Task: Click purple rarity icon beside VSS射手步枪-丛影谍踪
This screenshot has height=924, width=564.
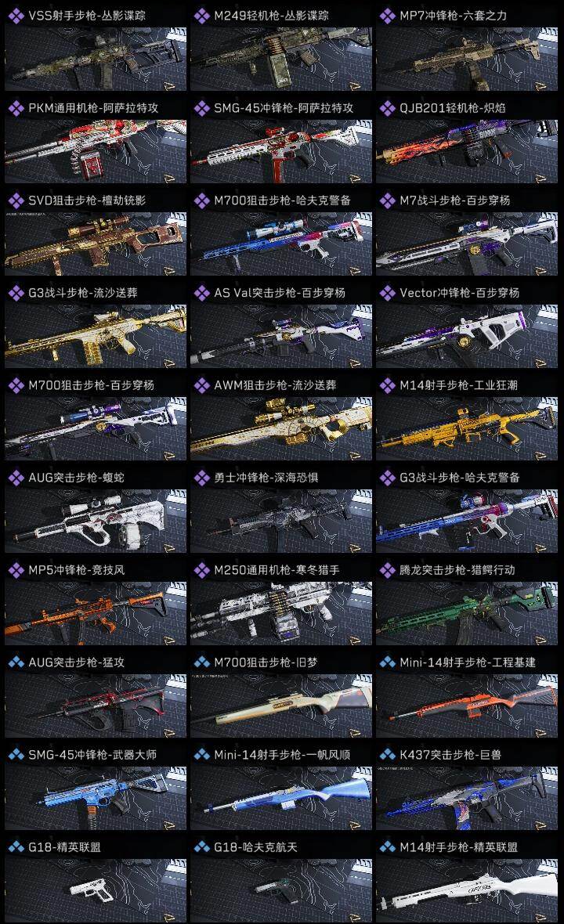Action: coord(16,16)
